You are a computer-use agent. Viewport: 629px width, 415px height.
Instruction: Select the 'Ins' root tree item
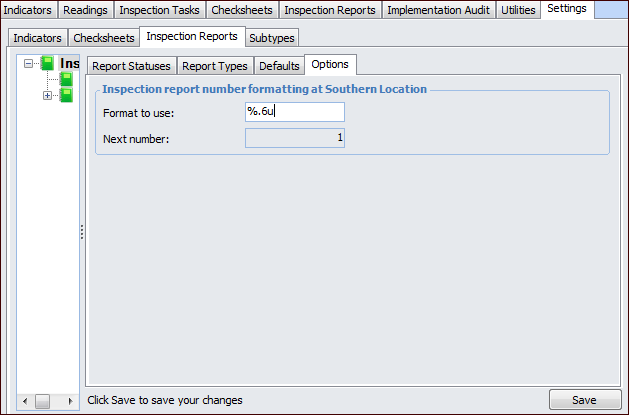point(69,63)
